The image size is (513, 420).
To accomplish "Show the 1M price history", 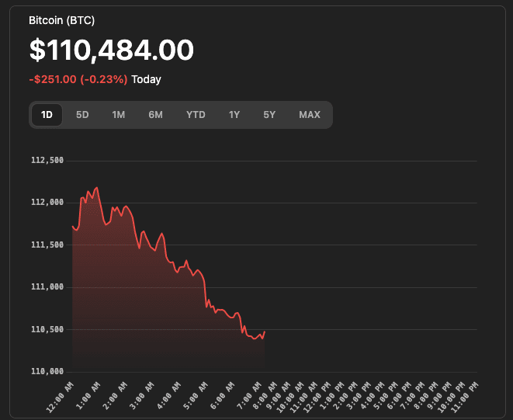I will (x=118, y=115).
